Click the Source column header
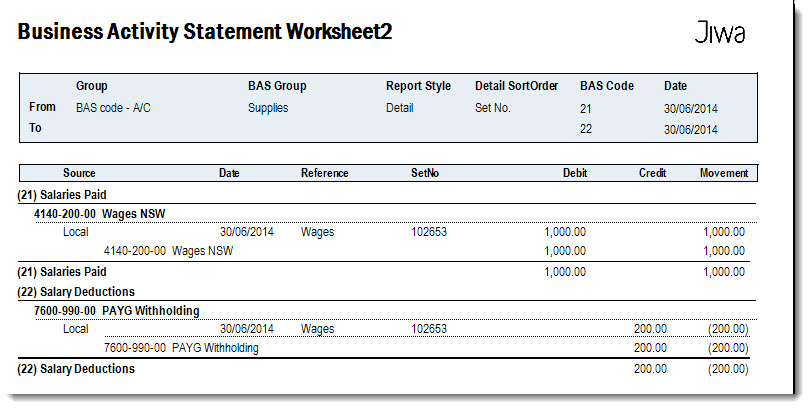The image size is (810, 409). [79, 173]
